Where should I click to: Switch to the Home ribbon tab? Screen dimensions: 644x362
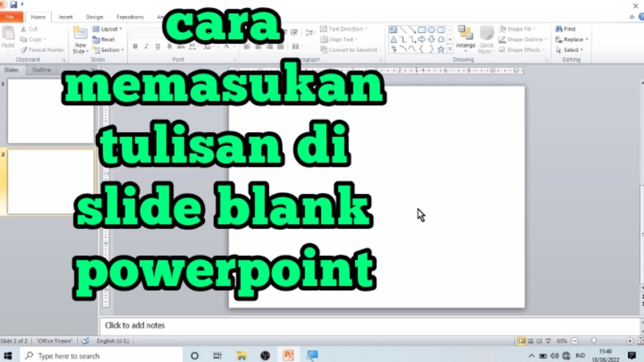tap(38, 17)
